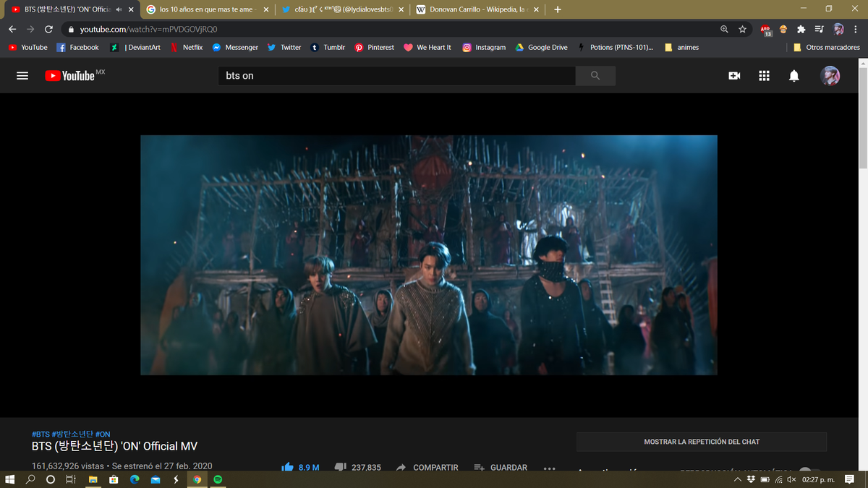Open the mushroom character extension icon

click(783, 29)
